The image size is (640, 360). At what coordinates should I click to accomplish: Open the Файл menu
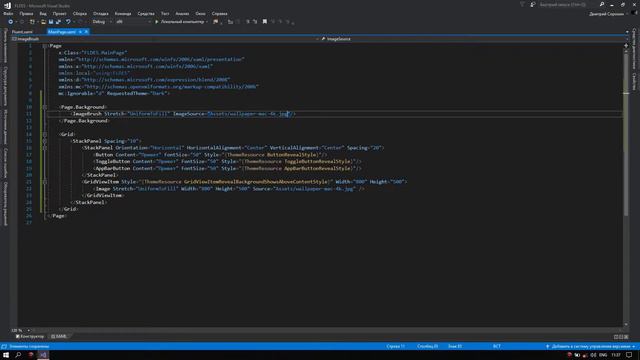coord(8,13)
